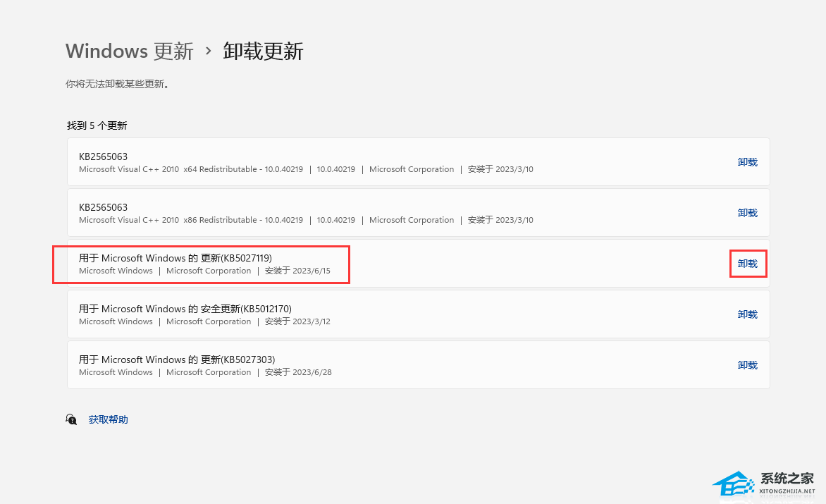The height and width of the screenshot is (504, 826).
Task: Open the 获取帮助 link
Action: (x=108, y=419)
